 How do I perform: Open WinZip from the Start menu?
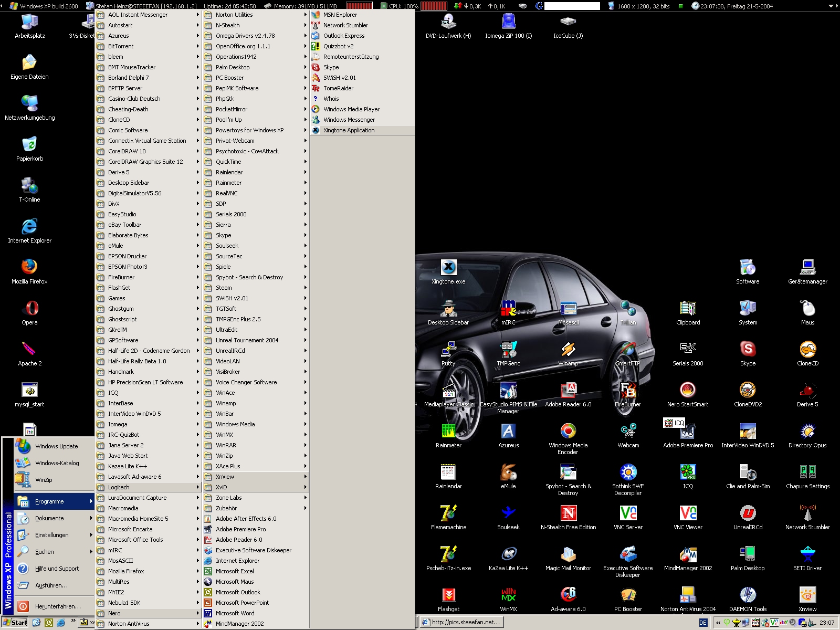coord(54,480)
